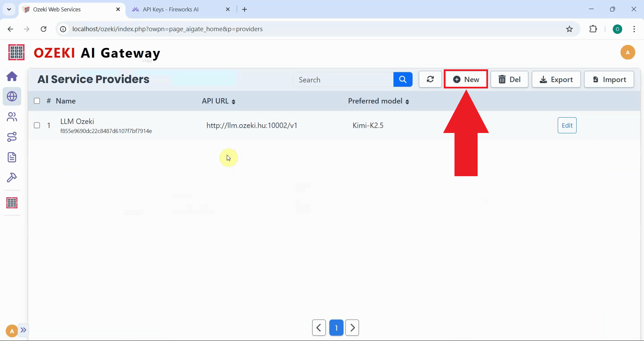Image resolution: width=644 pixels, height=341 pixels.
Task: Open the document logs sidebar icon
Action: pyautogui.click(x=12, y=157)
